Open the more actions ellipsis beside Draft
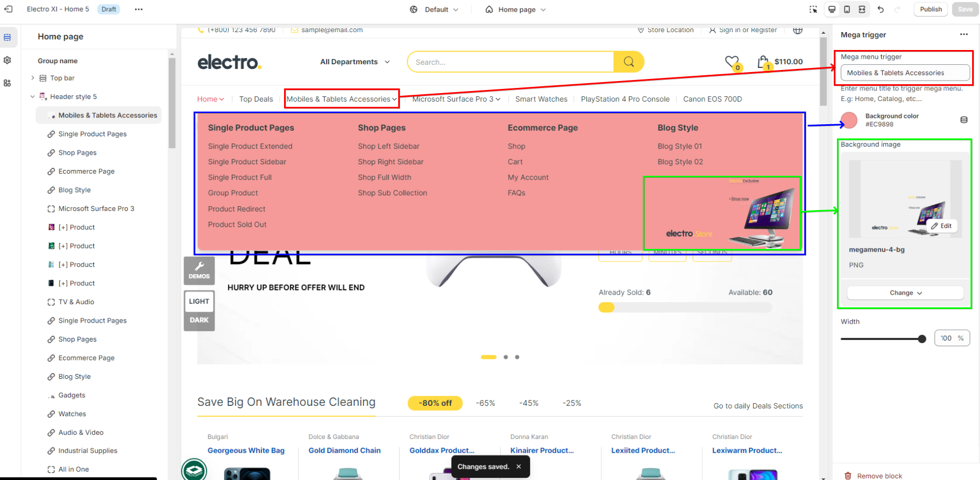Screen dimensions: 980x480 [x=138, y=9]
